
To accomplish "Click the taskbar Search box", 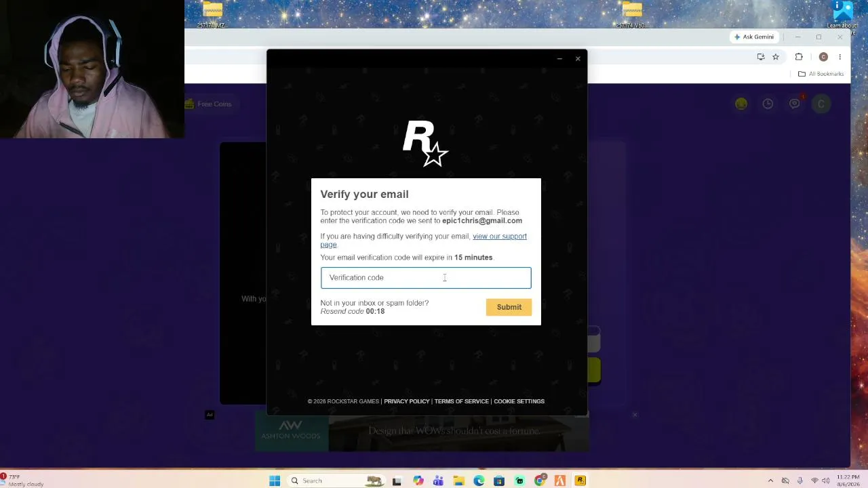I will 336,481.
